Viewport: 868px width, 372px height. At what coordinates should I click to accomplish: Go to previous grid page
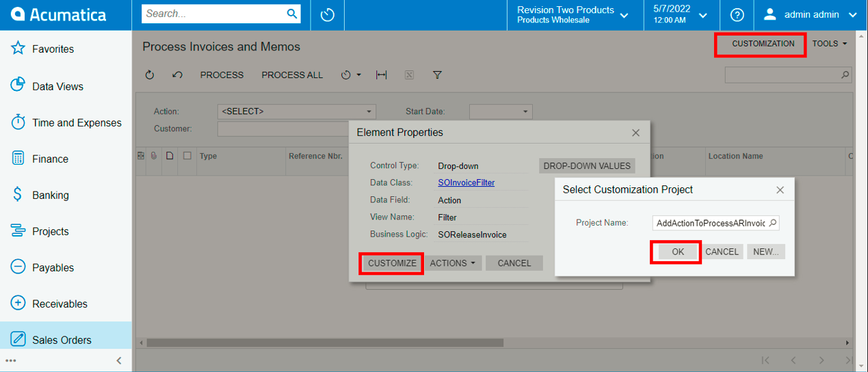tap(793, 360)
